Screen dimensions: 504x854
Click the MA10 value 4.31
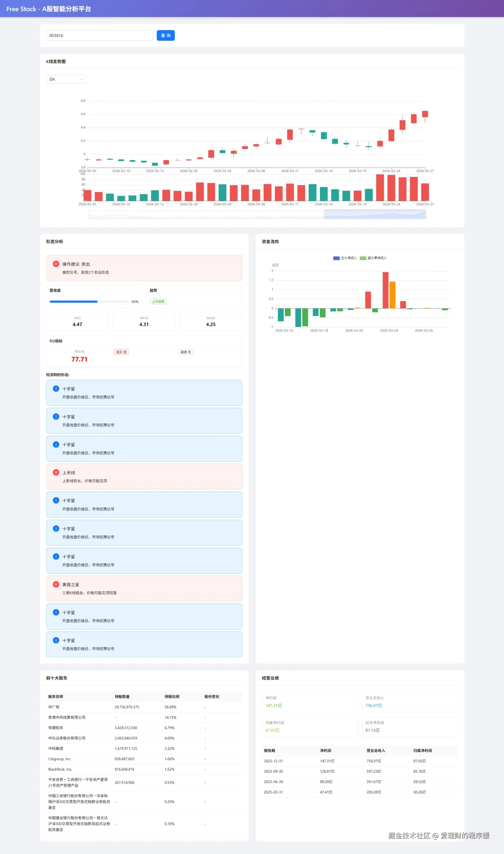coord(144,324)
